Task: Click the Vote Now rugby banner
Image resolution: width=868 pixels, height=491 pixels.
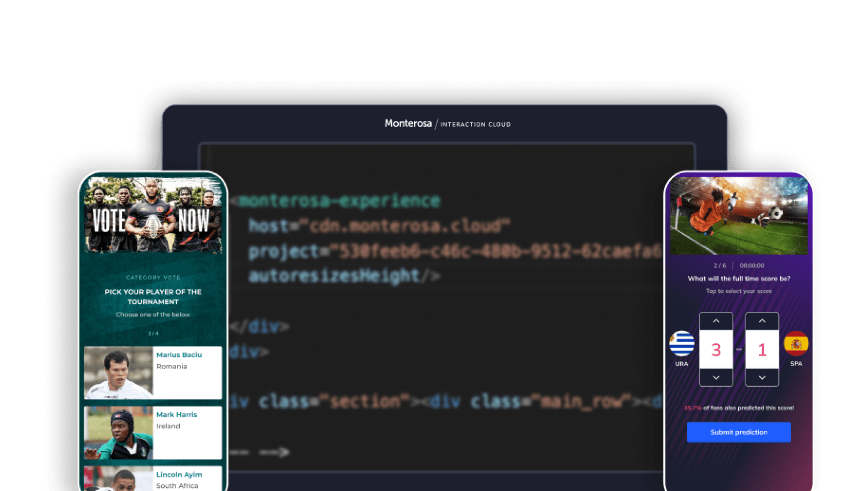Action: [x=153, y=216]
